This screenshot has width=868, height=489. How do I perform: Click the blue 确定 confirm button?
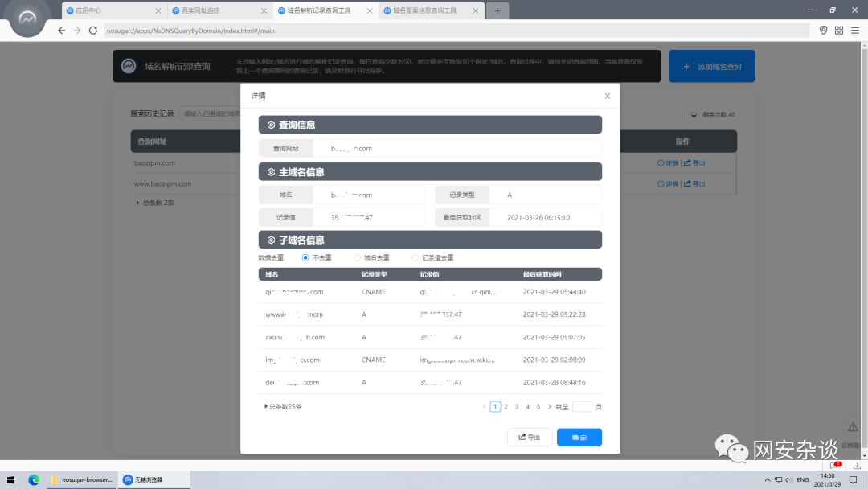click(579, 437)
